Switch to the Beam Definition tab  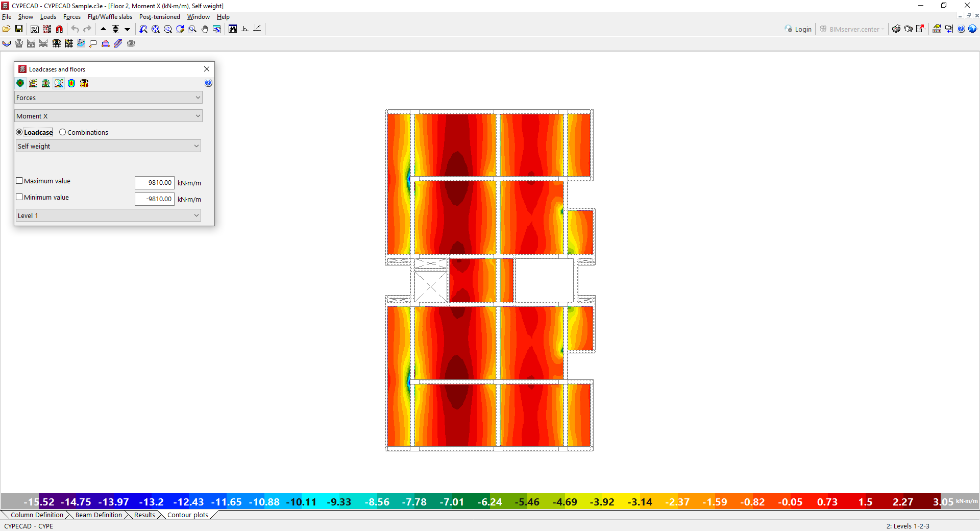pos(99,515)
